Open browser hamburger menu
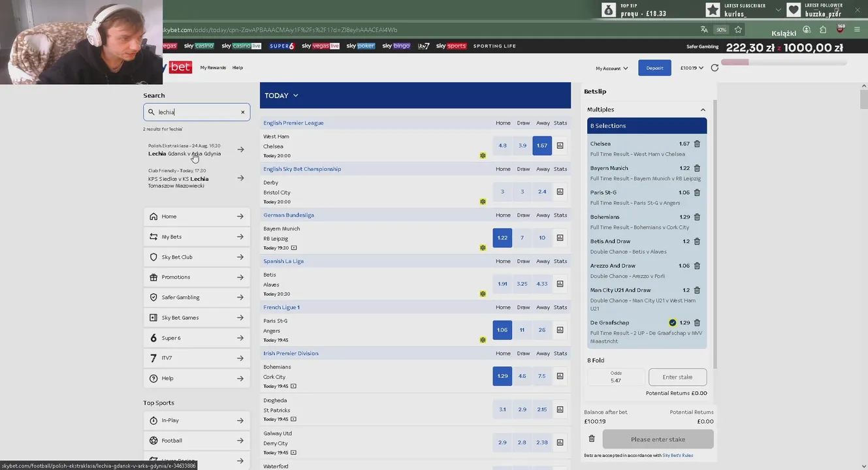Image resolution: width=868 pixels, height=470 pixels. click(x=857, y=29)
